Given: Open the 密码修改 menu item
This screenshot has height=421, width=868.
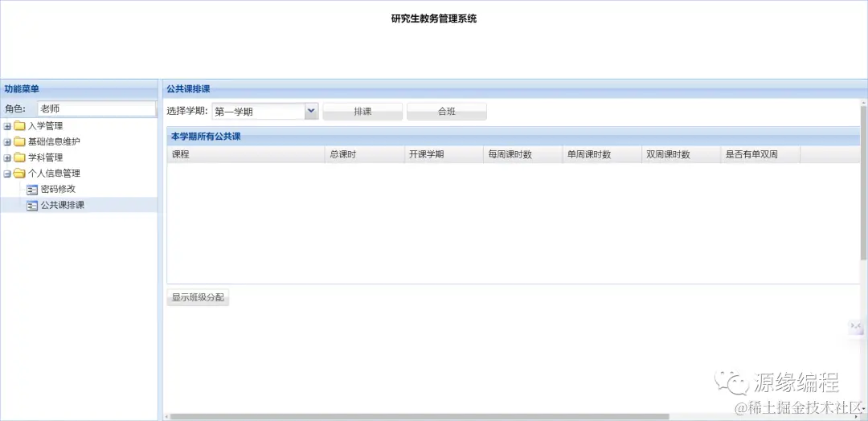Looking at the screenshot, I should [x=58, y=189].
